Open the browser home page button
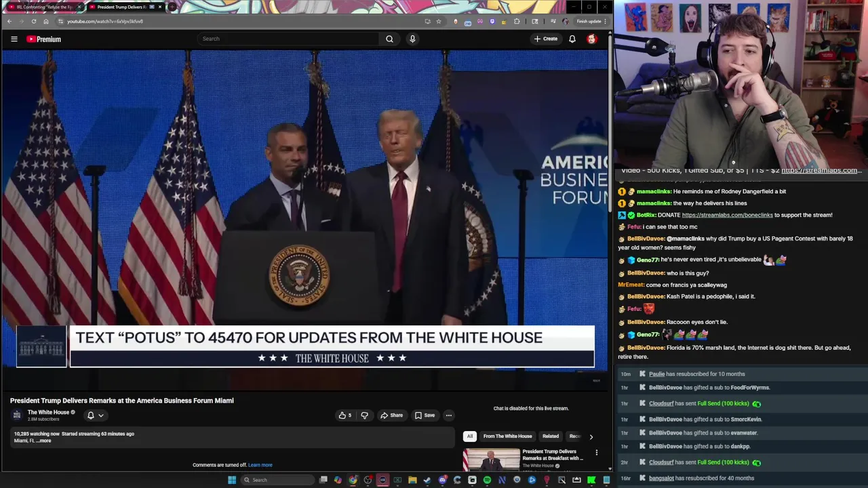Screen dimensions: 868x488 tap(46, 21)
